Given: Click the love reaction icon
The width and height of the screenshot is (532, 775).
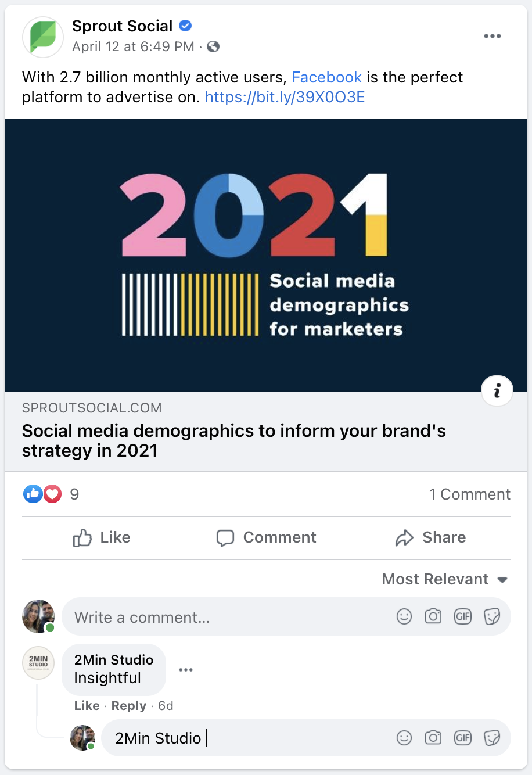Looking at the screenshot, I should click(x=52, y=494).
